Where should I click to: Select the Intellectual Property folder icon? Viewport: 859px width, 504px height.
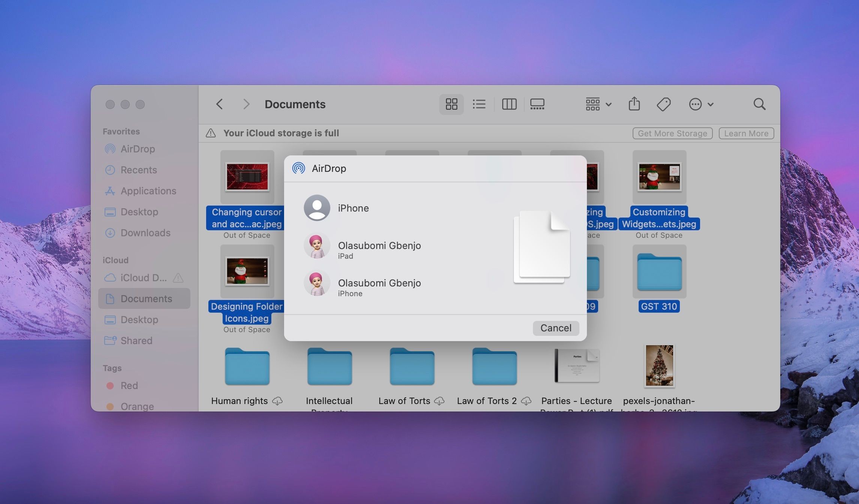[329, 366]
